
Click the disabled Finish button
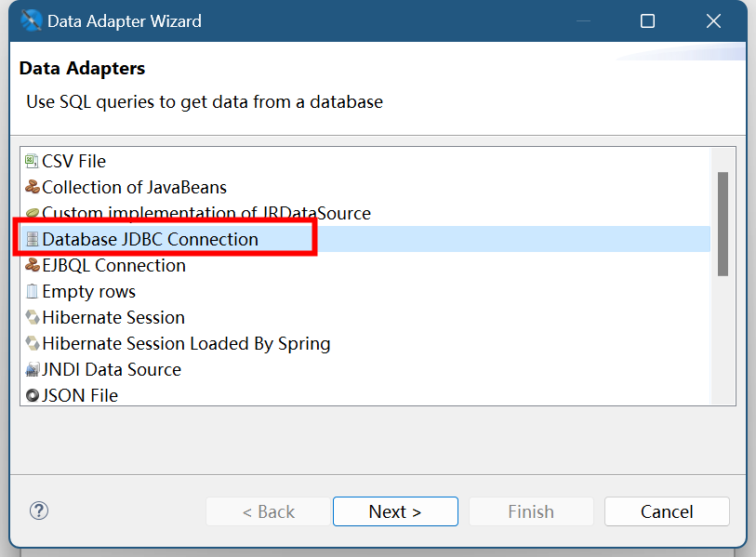coord(531,511)
